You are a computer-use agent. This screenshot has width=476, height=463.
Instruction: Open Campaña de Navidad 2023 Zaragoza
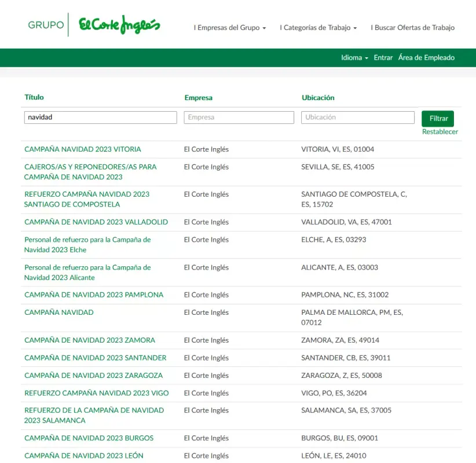click(x=93, y=376)
